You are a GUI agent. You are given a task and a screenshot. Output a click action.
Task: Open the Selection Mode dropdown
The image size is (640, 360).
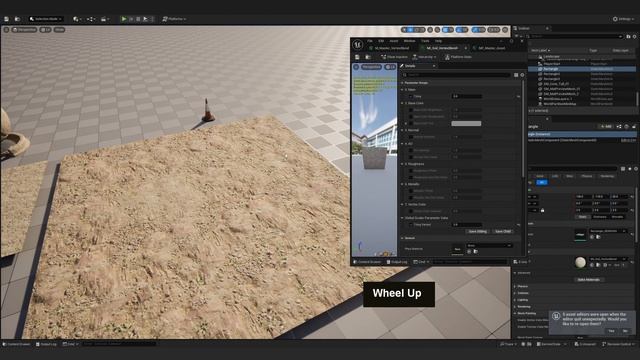pyautogui.click(x=46, y=19)
